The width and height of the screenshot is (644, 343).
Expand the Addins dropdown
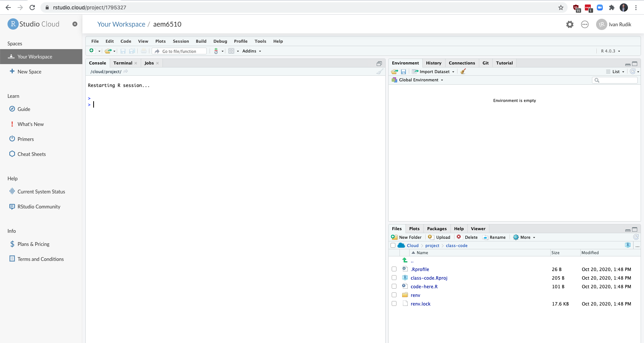coord(251,51)
